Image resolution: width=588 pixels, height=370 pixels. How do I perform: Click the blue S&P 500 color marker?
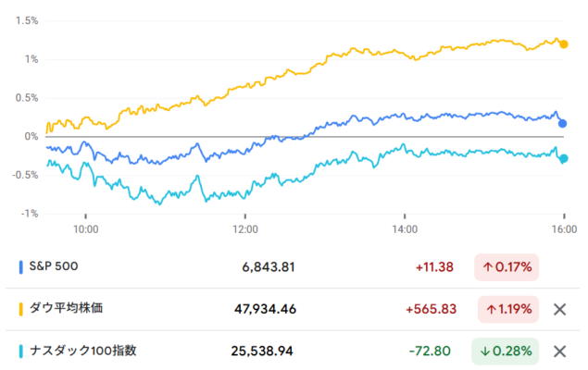pyautogui.click(x=21, y=267)
